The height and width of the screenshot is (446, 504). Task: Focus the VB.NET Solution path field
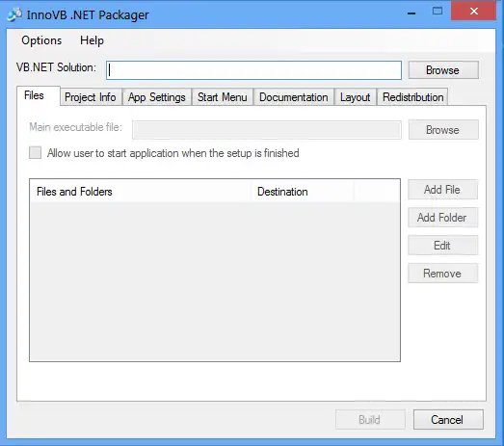(x=254, y=70)
